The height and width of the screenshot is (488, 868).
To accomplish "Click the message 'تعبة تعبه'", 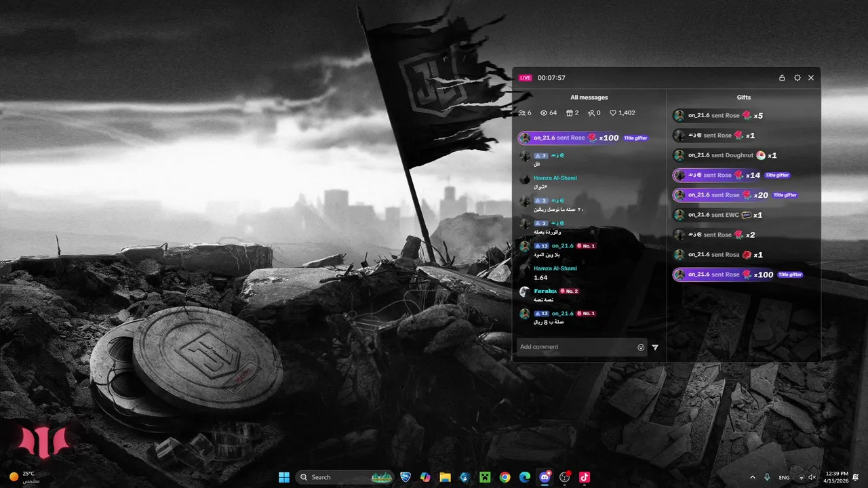I will 544,300.
